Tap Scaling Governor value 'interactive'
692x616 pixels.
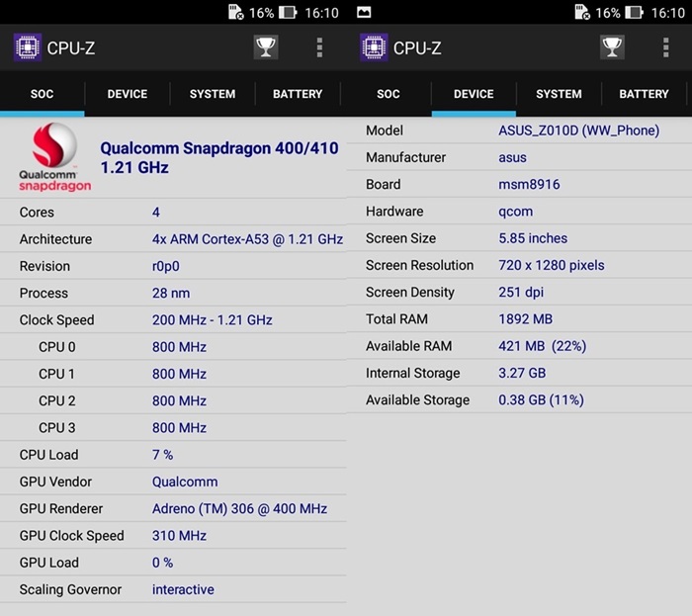pyautogui.click(x=183, y=589)
